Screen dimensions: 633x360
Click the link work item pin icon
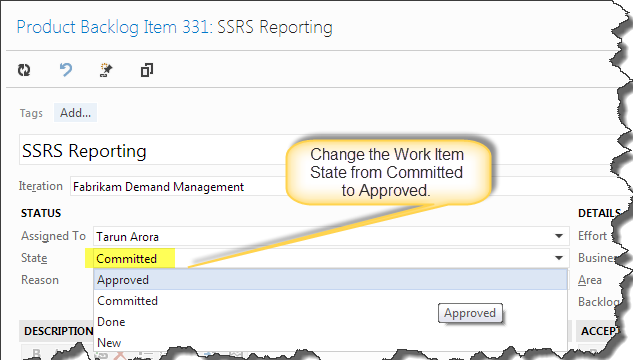(x=106, y=70)
